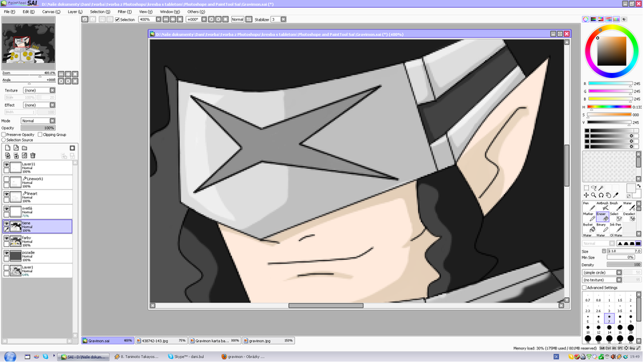This screenshot has height=363, width=644.
Task: Open the brush shape simple circle dropdown
Action: click(602, 273)
